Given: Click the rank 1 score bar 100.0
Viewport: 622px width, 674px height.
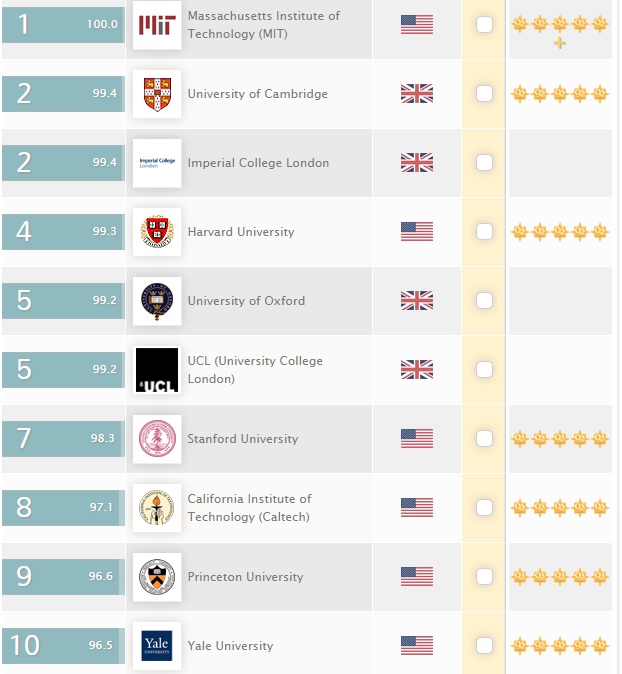Looking at the screenshot, I should pos(63,25).
